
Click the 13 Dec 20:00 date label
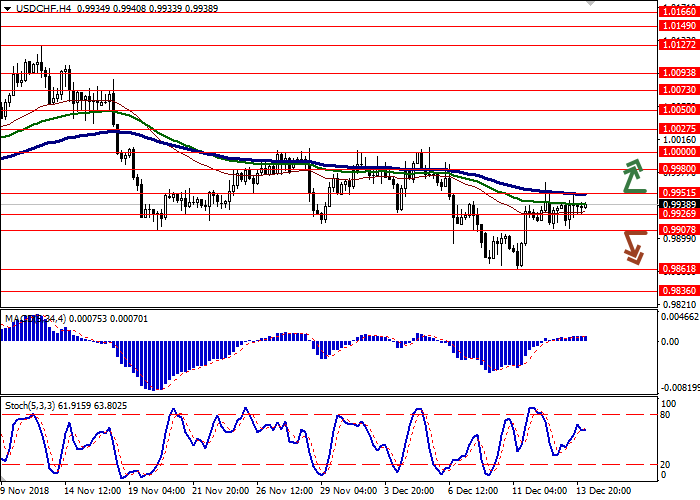point(605,492)
